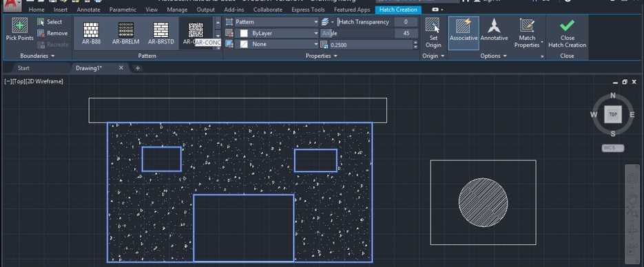This screenshot has width=644, height=267.
Task: Open the Add-ins ribbon tab
Action: (x=234, y=10)
